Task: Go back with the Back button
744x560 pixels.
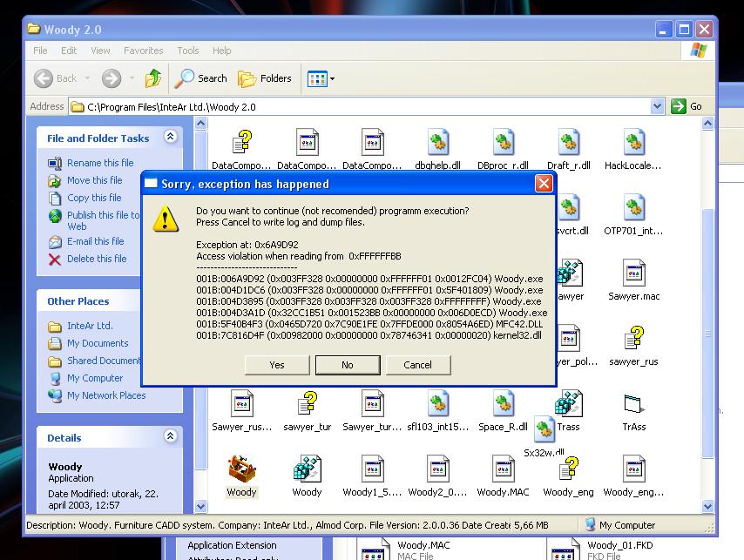Action: coord(55,78)
